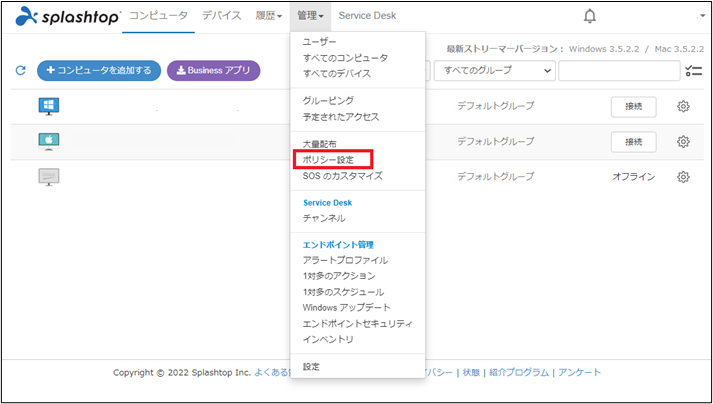The width and height of the screenshot is (713, 404).
Task: Open アラートプロファイル menu item
Action: pyautogui.click(x=346, y=260)
